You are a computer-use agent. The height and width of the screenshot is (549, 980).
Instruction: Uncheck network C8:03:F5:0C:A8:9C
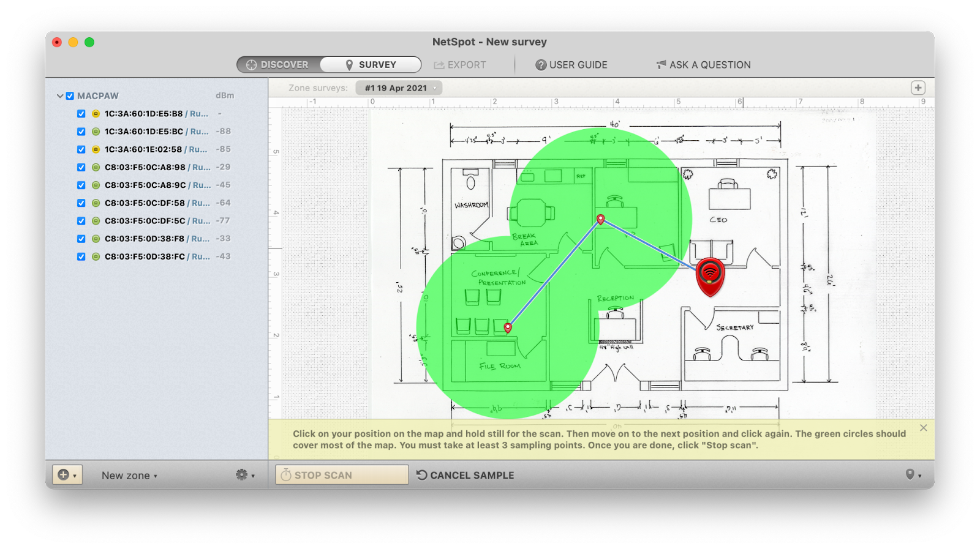[81, 185]
